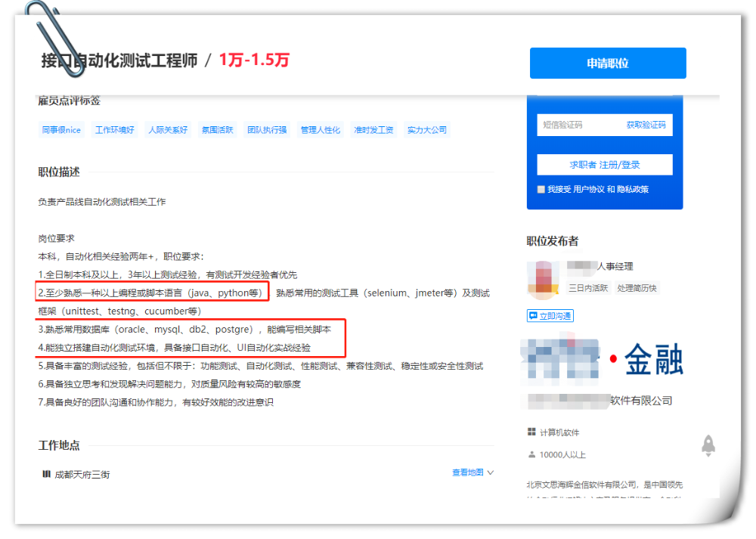Select the 准时发工资 review tag
The width and height of the screenshot is (756, 539).
point(373,130)
